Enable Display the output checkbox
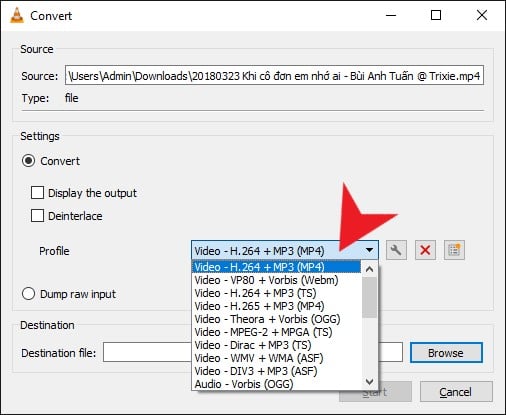Image resolution: width=506 pixels, height=415 pixels. tap(37, 193)
